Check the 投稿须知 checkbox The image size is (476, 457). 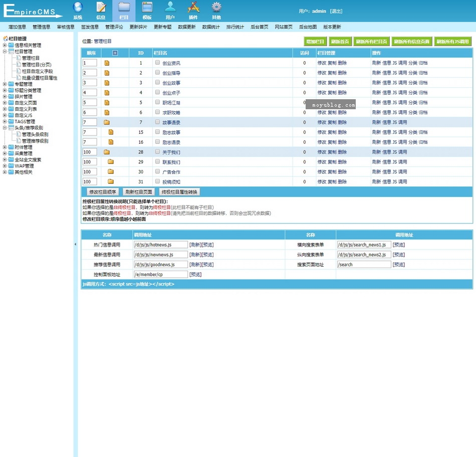[157, 181]
